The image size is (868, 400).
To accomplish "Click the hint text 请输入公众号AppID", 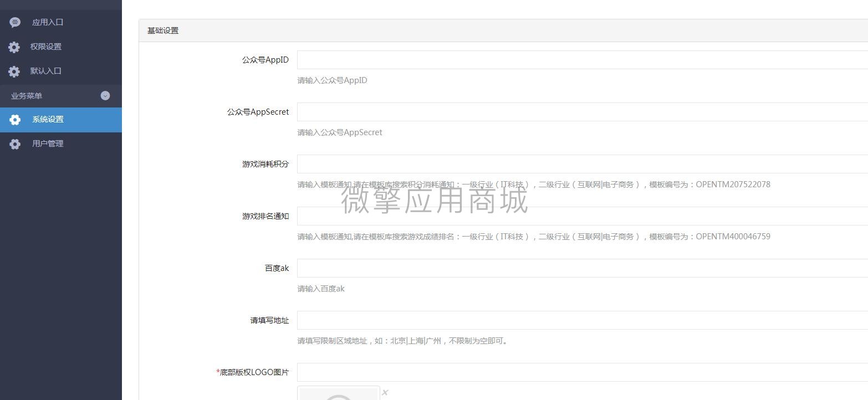I will click(x=332, y=80).
